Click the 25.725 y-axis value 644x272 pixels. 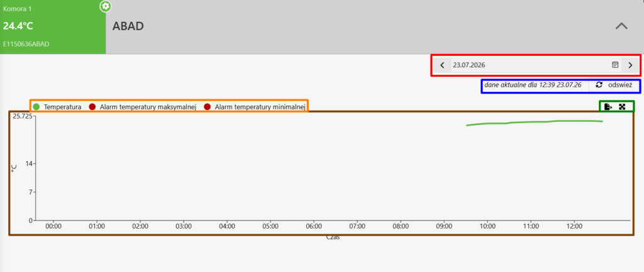[22, 116]
